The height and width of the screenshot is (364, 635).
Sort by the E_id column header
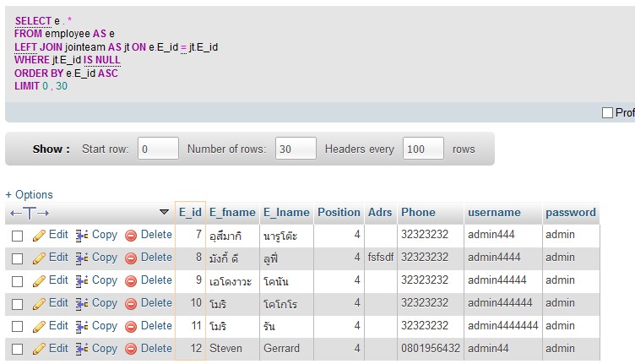click(190, 212)
